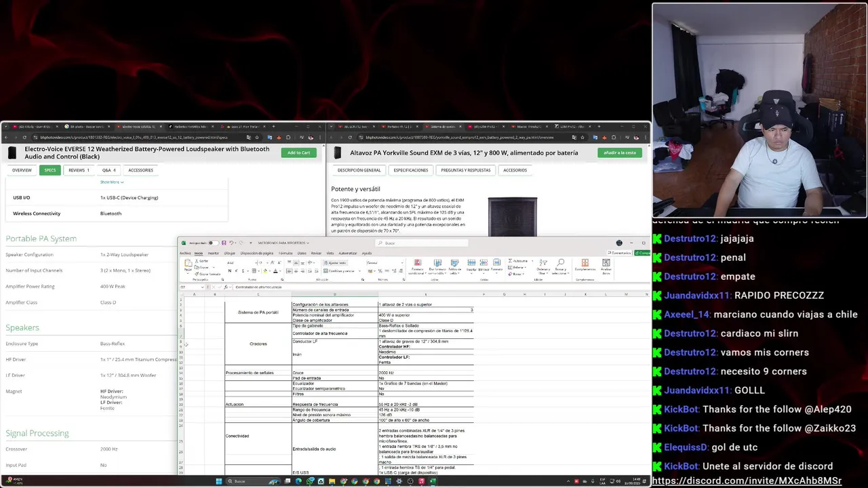868x488 pixels.
Task: Open the Datos ribbon tab
Action: click(x=302, y=253)
